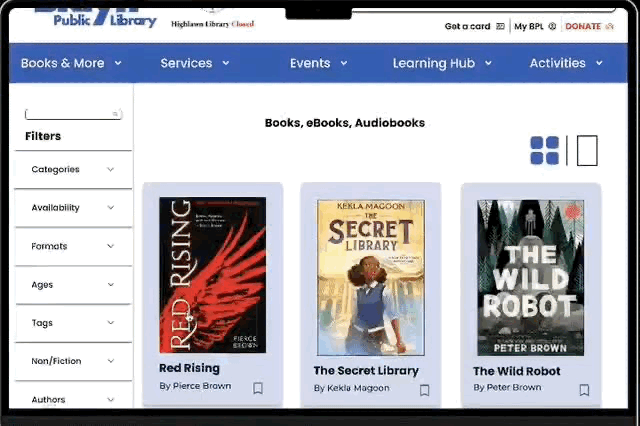Expand the Ages filter

[x=73, y=284]
